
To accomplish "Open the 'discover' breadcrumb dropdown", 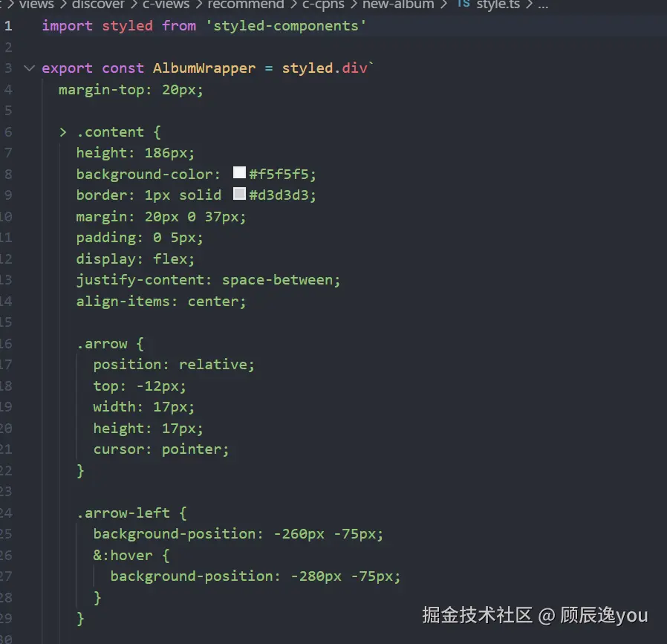I will [x=98, y=4].
